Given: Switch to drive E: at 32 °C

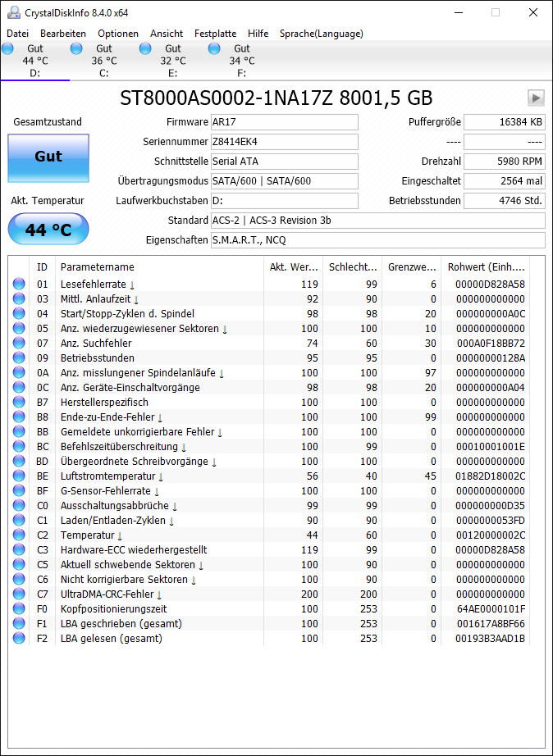Looking at the screenshot, I should [x=173, y=61].
